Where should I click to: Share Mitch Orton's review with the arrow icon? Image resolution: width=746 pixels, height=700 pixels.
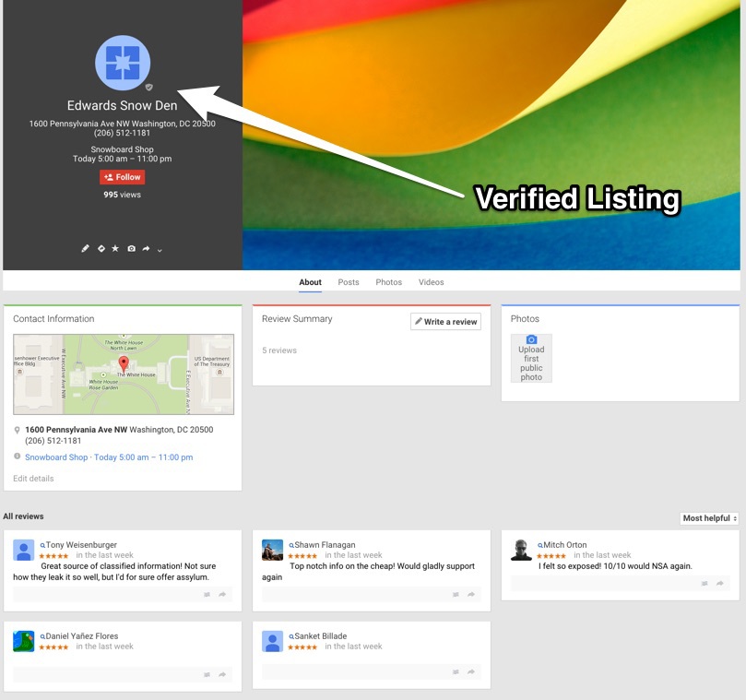coord(721,583)
